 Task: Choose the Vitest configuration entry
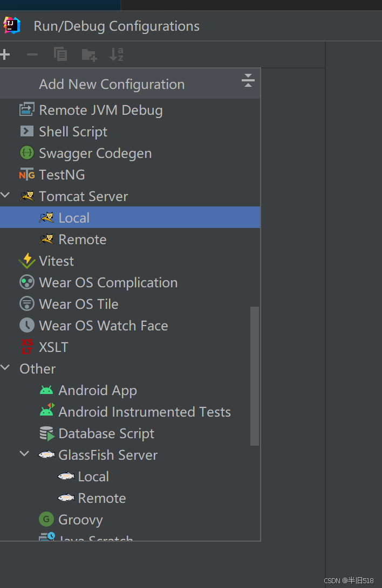coord(130,261)
